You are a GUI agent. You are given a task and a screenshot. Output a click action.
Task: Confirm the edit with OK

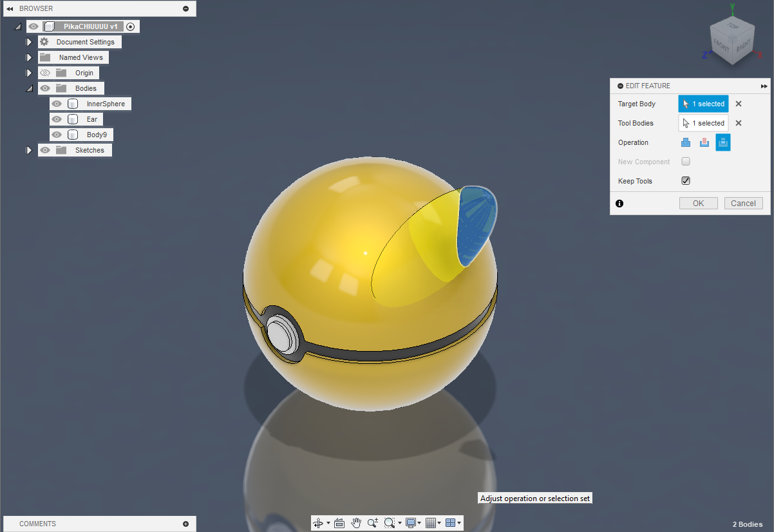coord(699,203)
